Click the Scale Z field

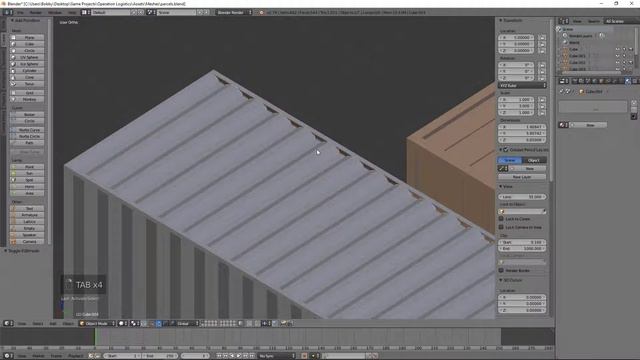point(516,113)
